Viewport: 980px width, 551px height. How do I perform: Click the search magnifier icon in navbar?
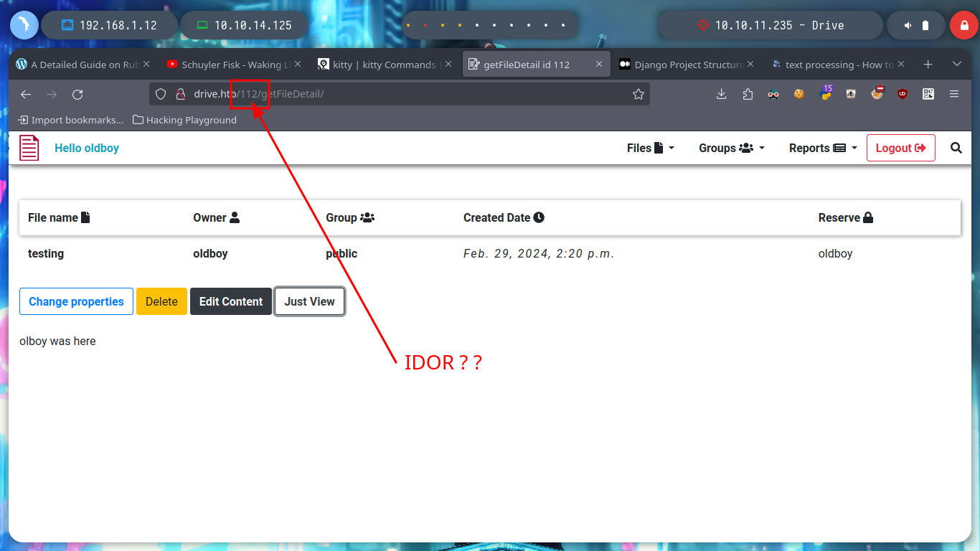pos(956,148)
